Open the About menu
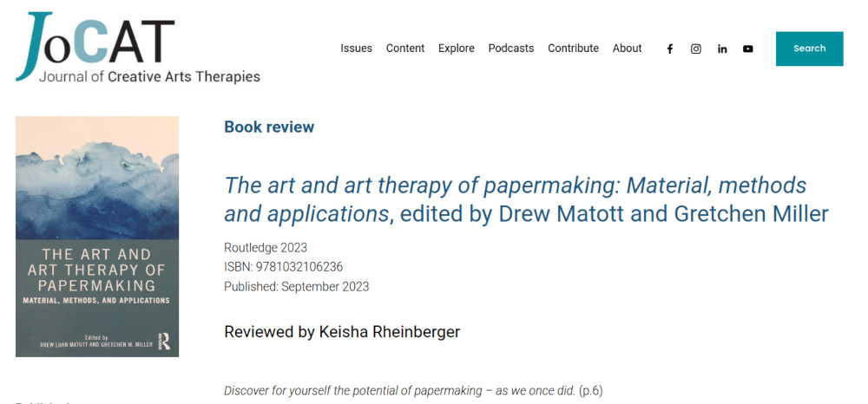868x404 pixels. point(627,49)
